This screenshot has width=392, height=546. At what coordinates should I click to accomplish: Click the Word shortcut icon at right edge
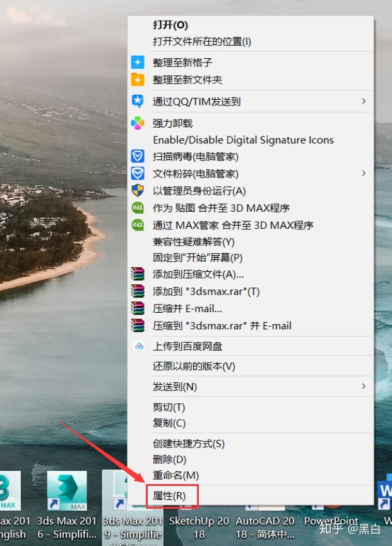[384, 494]
